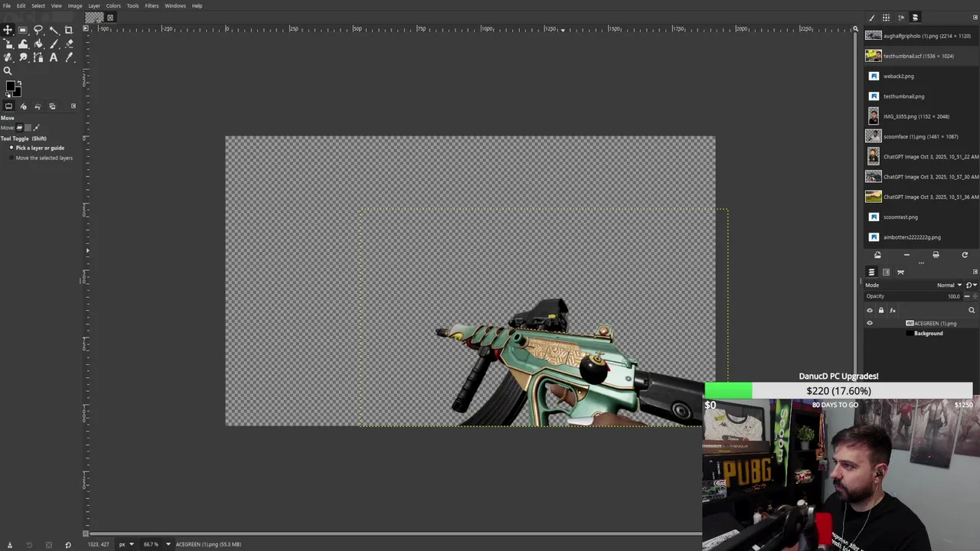980x551 pixels.
Task: Open the File menu
Action: [x=7, y=5]
